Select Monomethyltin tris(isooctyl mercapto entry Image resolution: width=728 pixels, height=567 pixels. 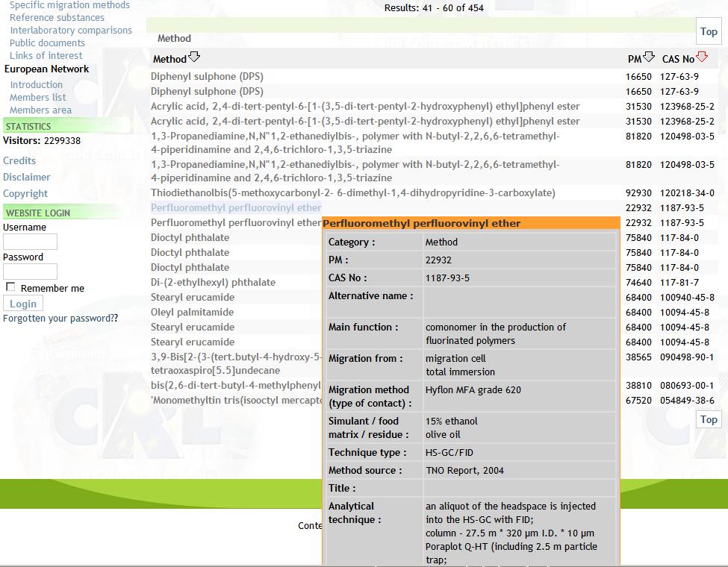[237, 401]
